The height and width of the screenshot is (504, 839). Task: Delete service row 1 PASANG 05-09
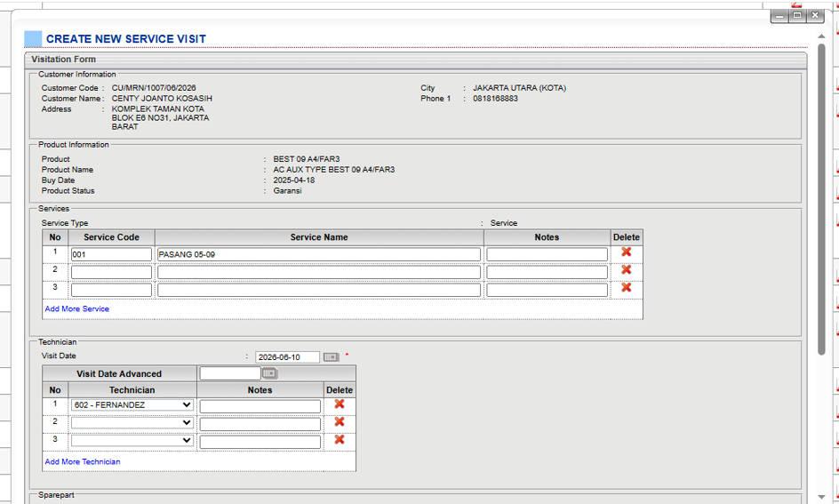(626, 252)
